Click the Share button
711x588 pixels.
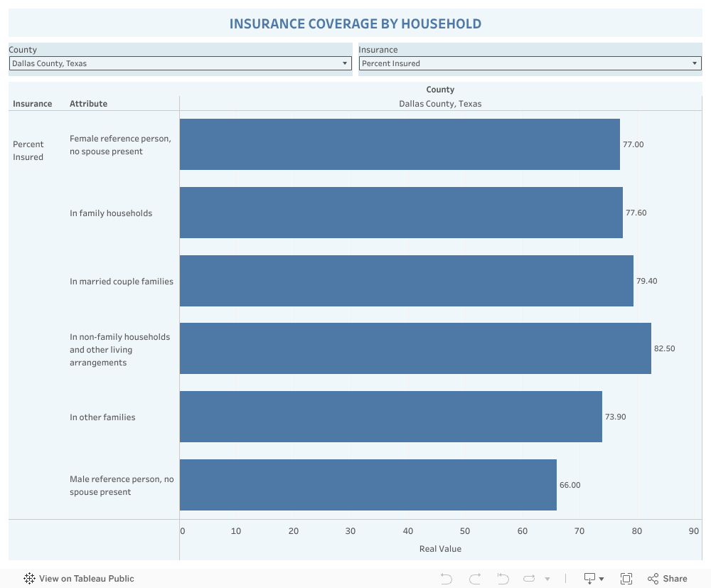668,579
